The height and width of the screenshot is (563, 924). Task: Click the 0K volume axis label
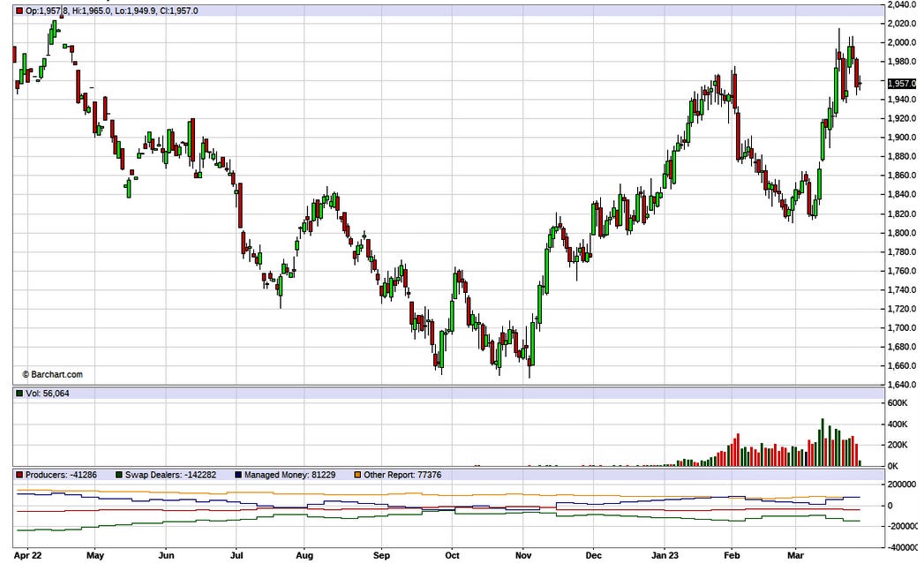coord(893,466)
